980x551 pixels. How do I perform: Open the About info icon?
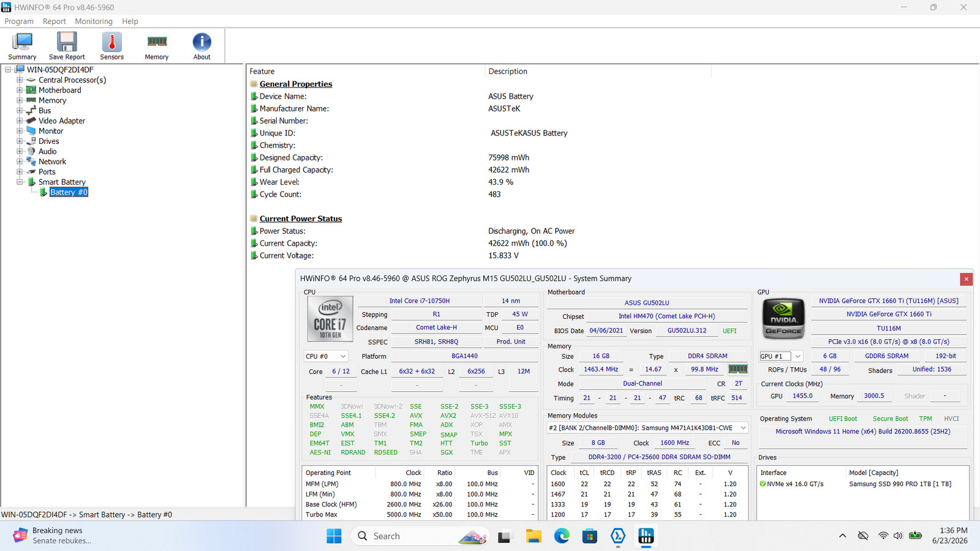202,42
